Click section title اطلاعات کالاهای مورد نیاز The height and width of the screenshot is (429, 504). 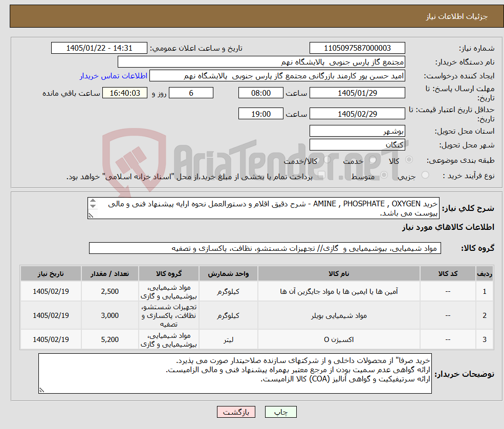(448, 227)
